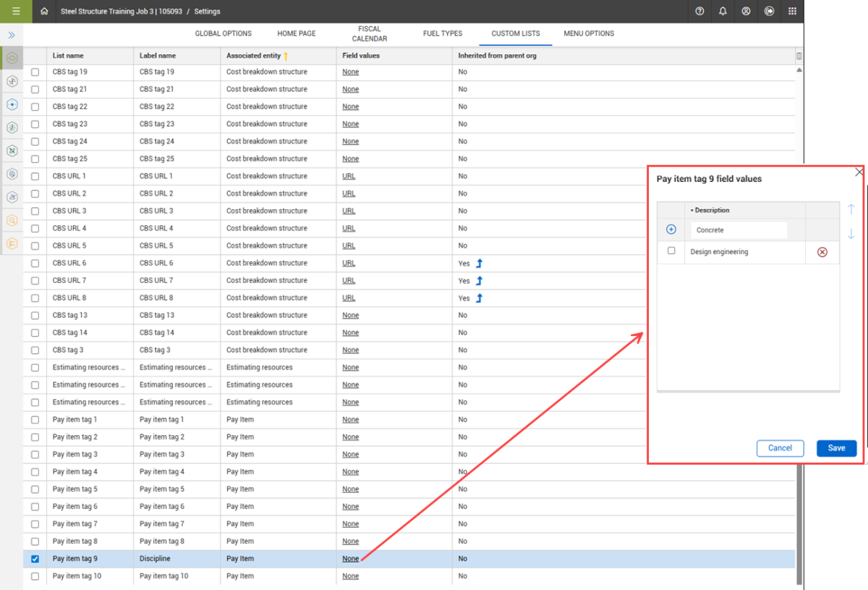This screenshot has width=868, height=590.
Task: Open notifications bell icon
Action: point(723,12)
